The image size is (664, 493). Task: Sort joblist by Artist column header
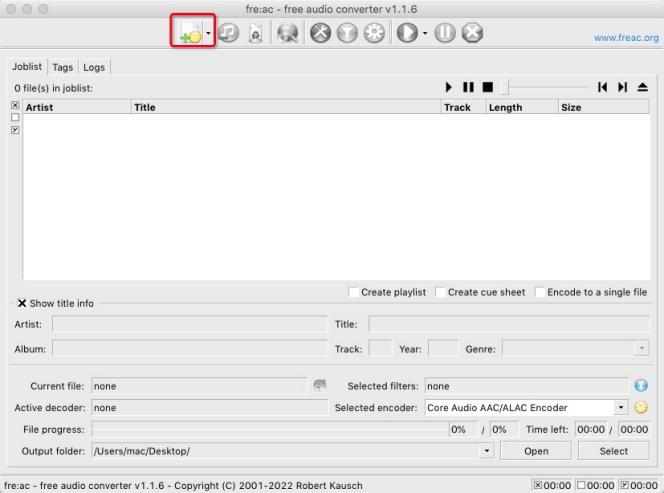tap(77, 107)
